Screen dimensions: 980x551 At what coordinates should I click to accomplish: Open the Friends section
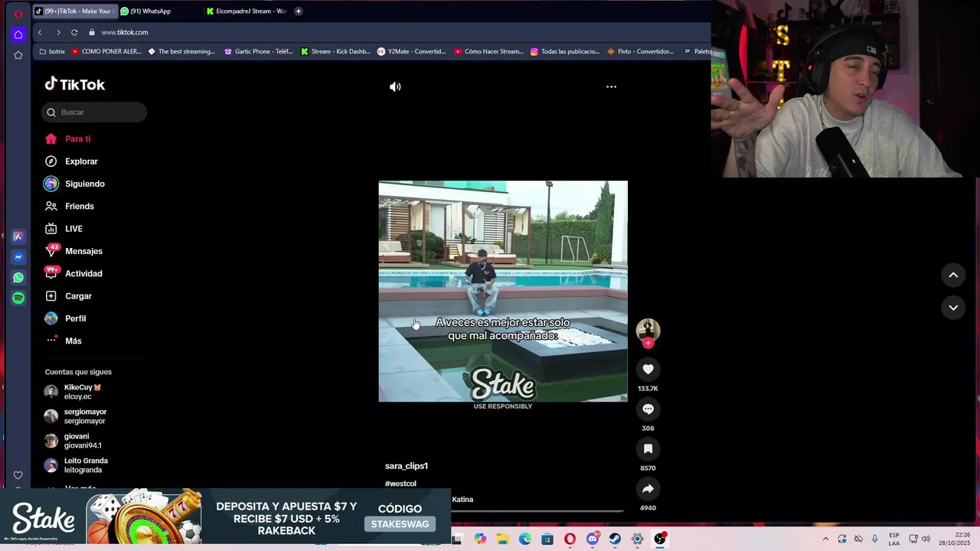69,206
